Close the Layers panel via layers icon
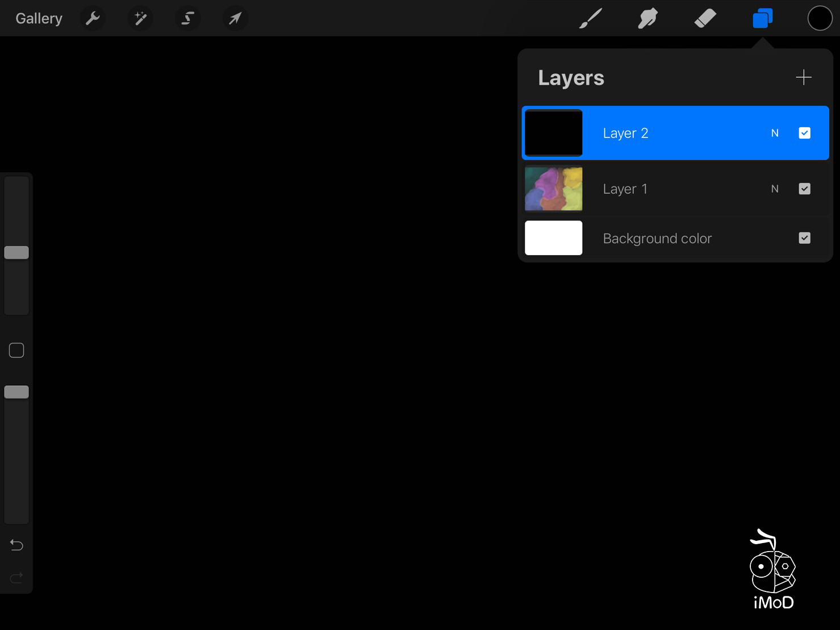The width and height of the screenshot is (840, 630). pos(762,19)
